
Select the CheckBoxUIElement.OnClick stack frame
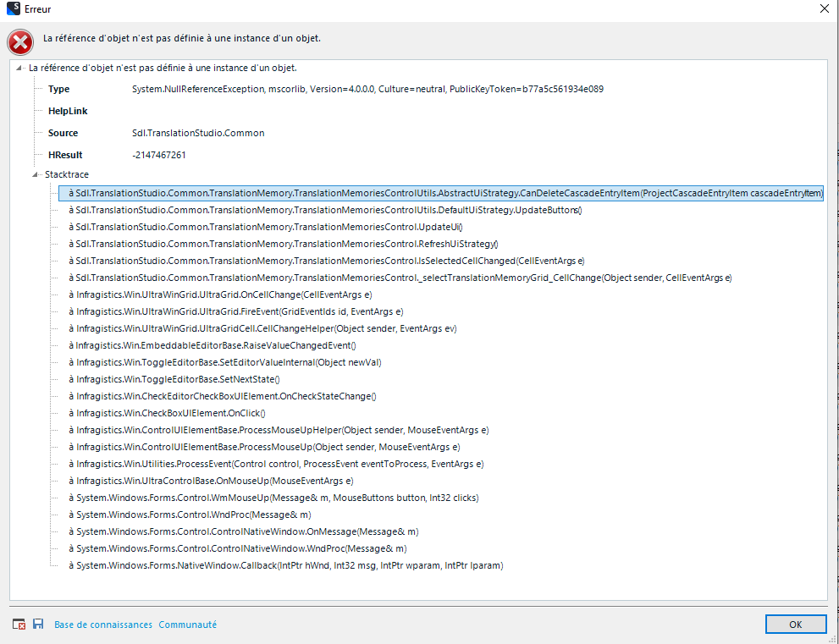pos(168,414)
